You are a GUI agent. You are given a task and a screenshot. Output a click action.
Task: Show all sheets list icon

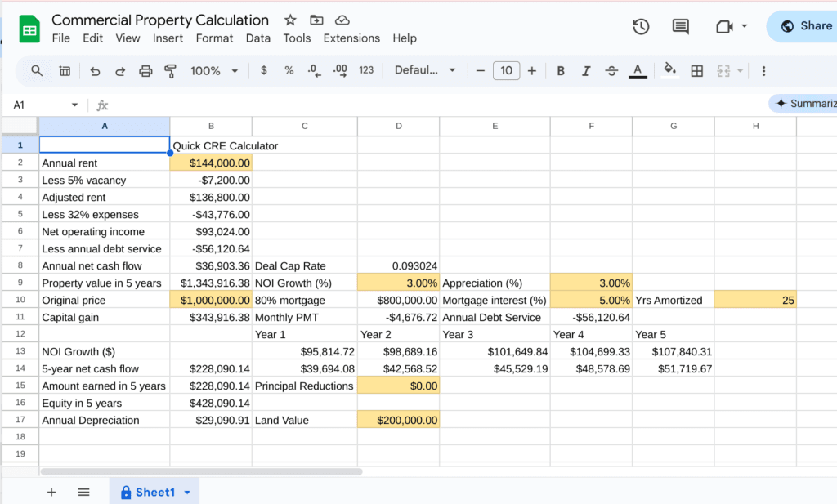83,492
